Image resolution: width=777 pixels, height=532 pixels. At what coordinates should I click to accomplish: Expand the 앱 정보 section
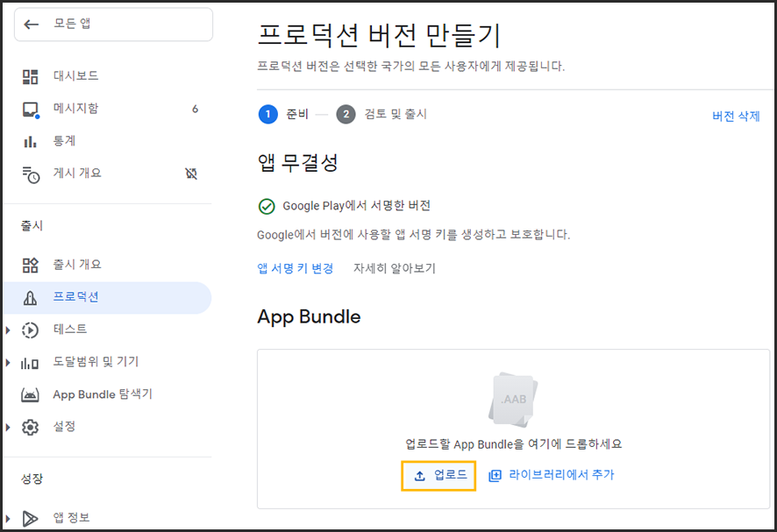click(x=9, y=517)
